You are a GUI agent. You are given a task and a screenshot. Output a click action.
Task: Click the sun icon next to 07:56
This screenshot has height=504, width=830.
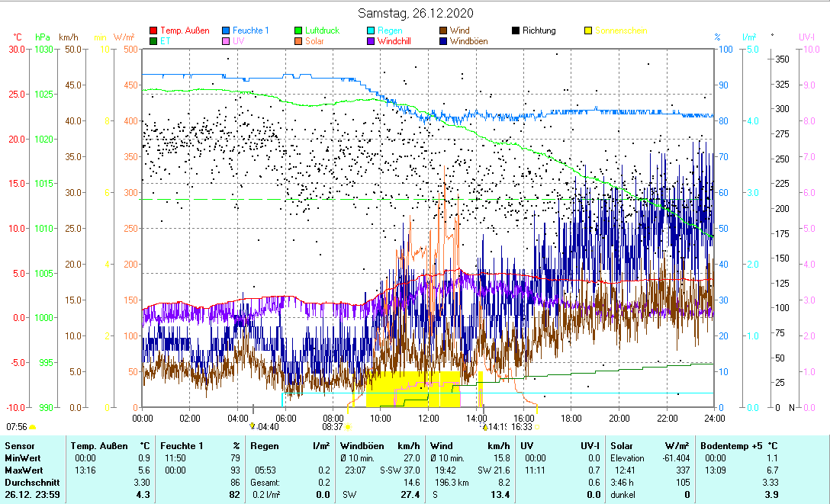point(33,427)
